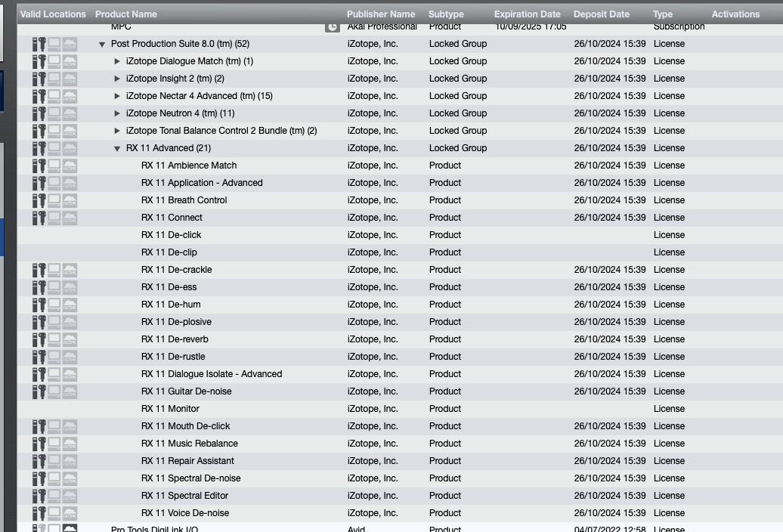Click deposit date of RX 11 De-hum row
The image size is (783, 532).
click(x=610, y=305)
